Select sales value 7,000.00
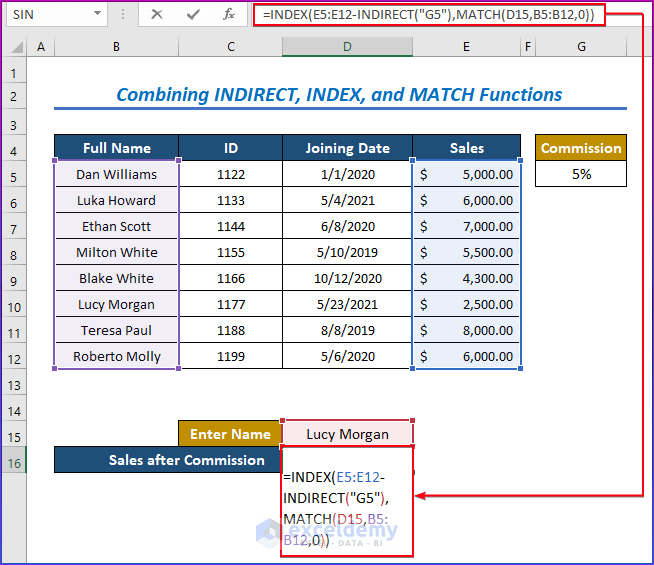Viewport: 654px width, 565px height. point(466,226)
